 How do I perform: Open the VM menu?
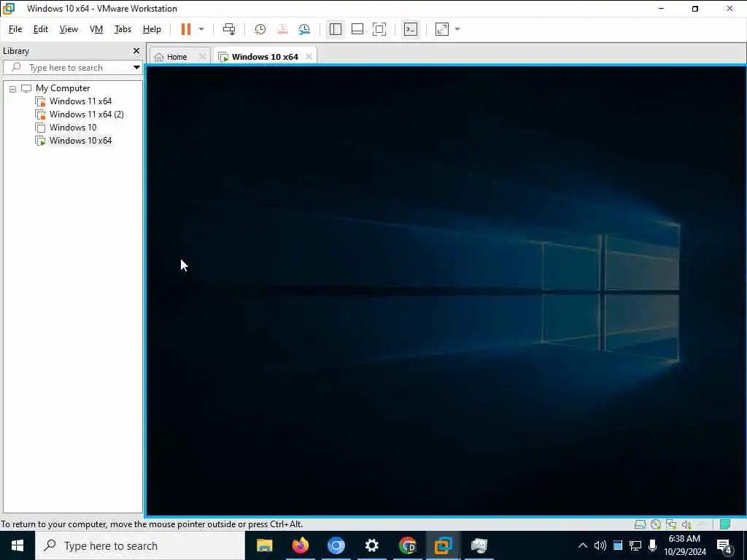[x=96, y=29]
